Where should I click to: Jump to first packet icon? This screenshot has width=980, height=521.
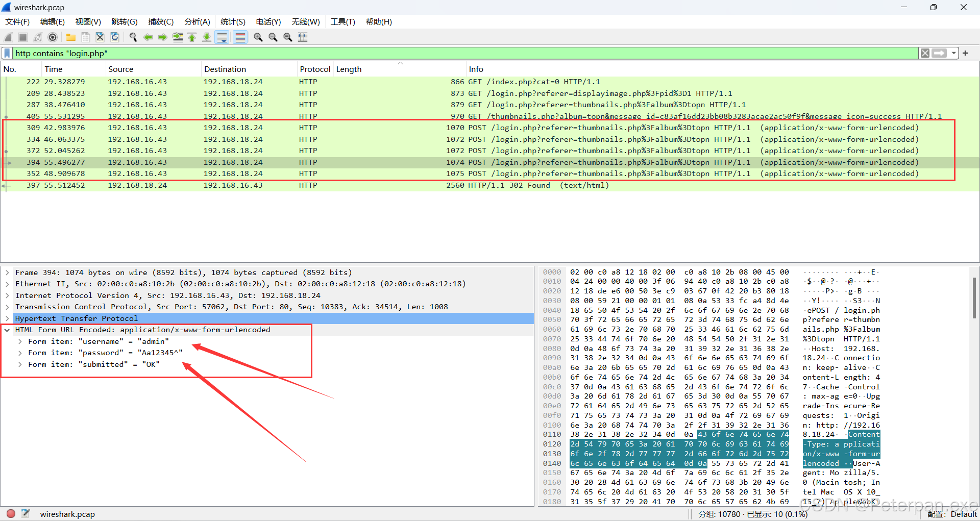(192, 37)
